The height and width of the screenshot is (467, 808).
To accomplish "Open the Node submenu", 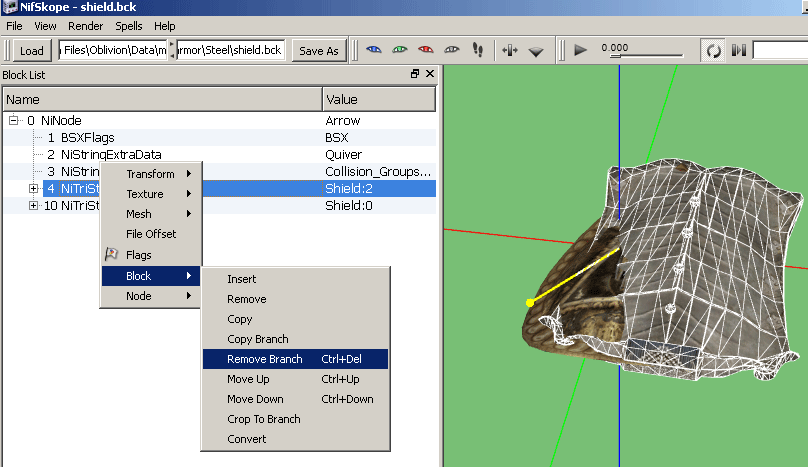I will coord(150,296).
